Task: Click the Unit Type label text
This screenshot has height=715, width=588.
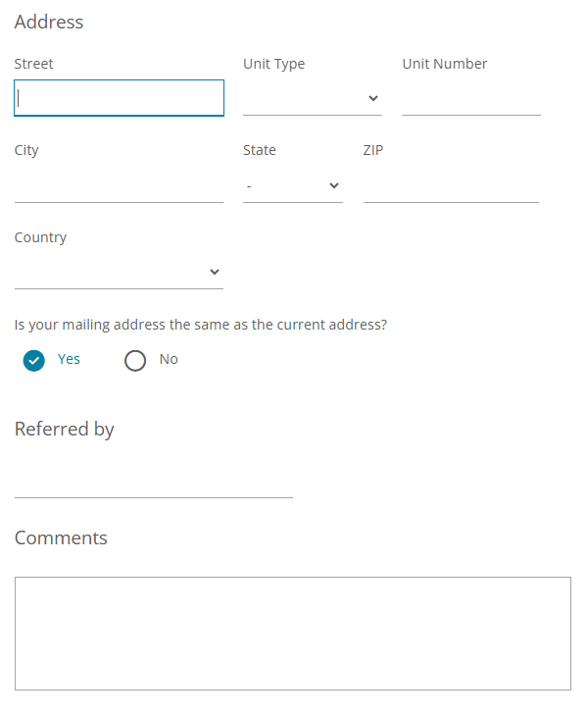Action: pyautogui.click(x=273, y=64)
